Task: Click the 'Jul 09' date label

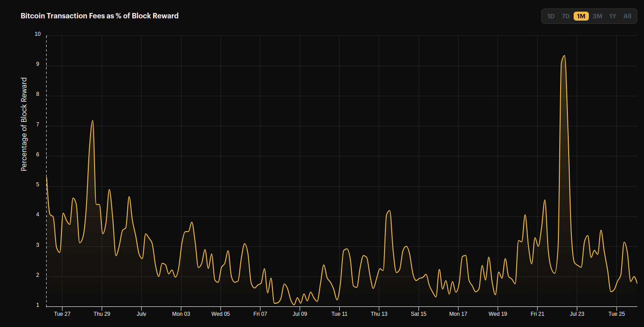Action: click(300, 314)
